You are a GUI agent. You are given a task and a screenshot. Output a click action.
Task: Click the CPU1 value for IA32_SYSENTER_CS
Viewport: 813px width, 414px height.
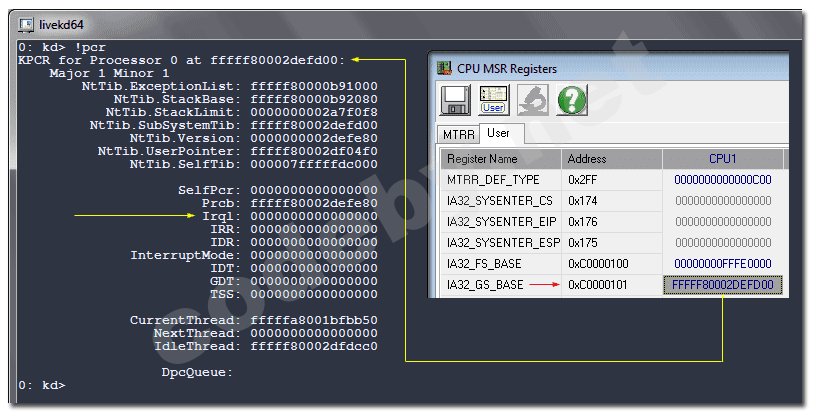pyautogui.click(x=723, y=201)
